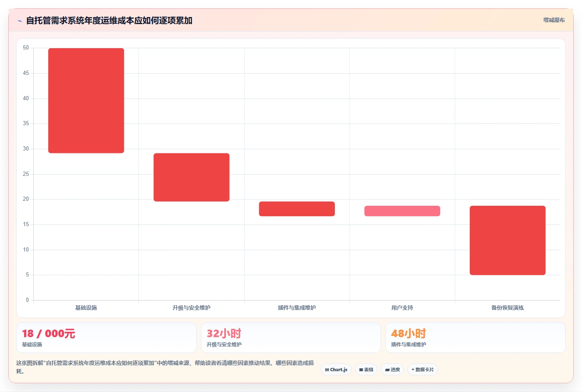Click the 基础设施 caption under 18 / 000元

[x=32, y=345]
